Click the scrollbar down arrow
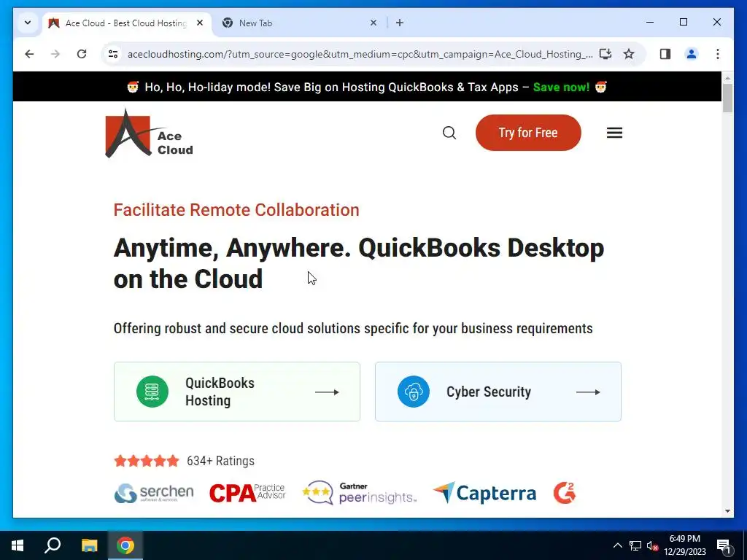Viewport: 747px width, 560px height. click(x=727, y=511)
